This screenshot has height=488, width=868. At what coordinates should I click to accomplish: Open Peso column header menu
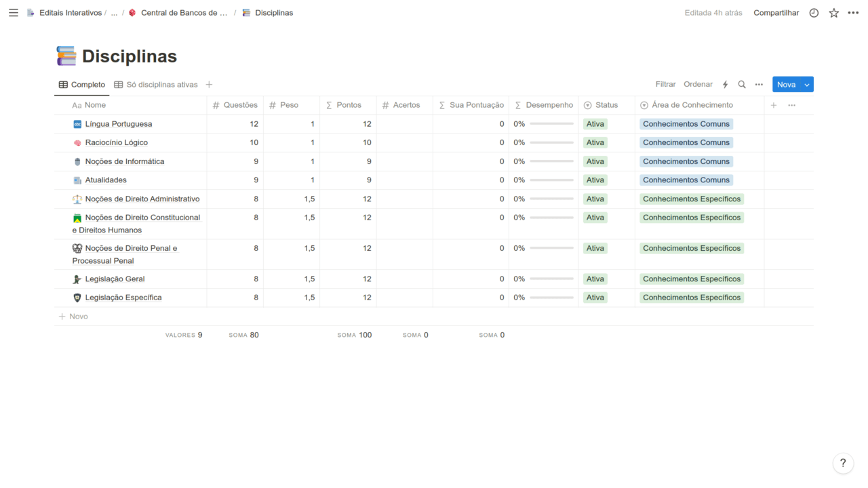(x=292, y=105)
